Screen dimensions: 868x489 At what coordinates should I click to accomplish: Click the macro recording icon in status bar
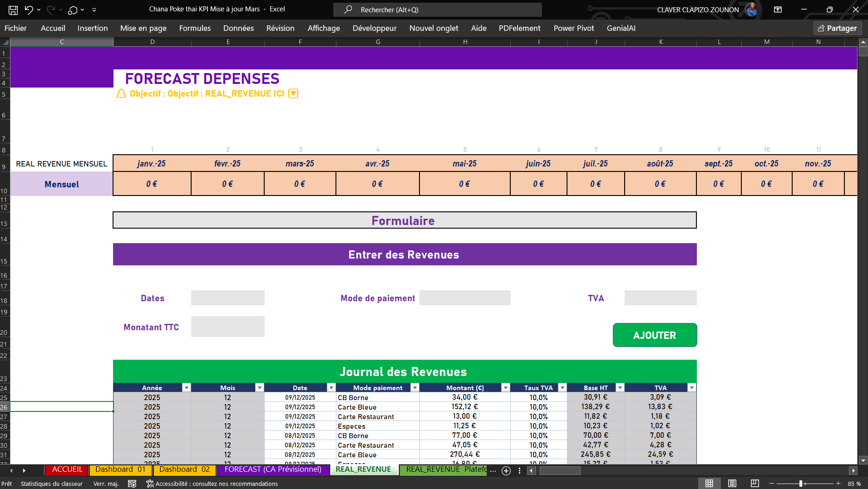pyautogui.click(x=132, y=484)
